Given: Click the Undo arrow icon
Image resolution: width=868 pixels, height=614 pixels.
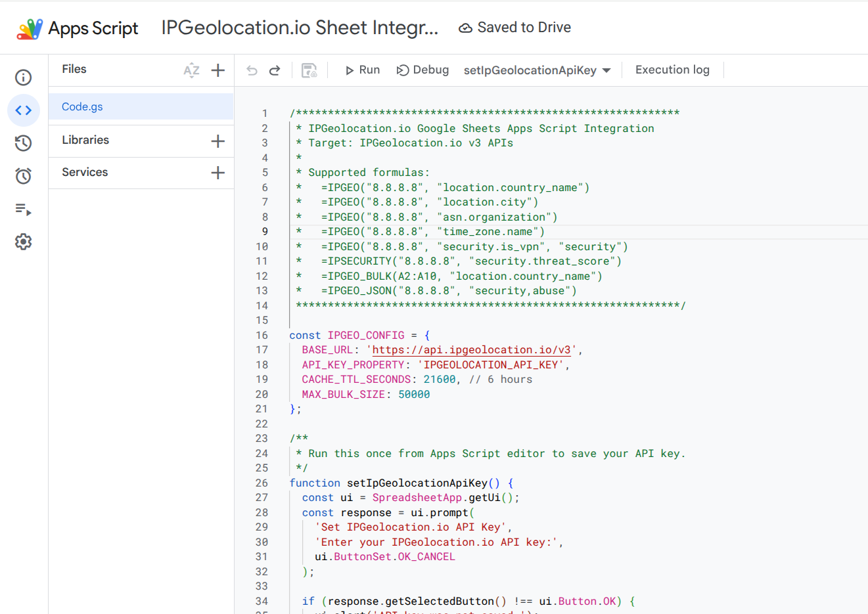Looking at the screenshot, I should point(252,70).
